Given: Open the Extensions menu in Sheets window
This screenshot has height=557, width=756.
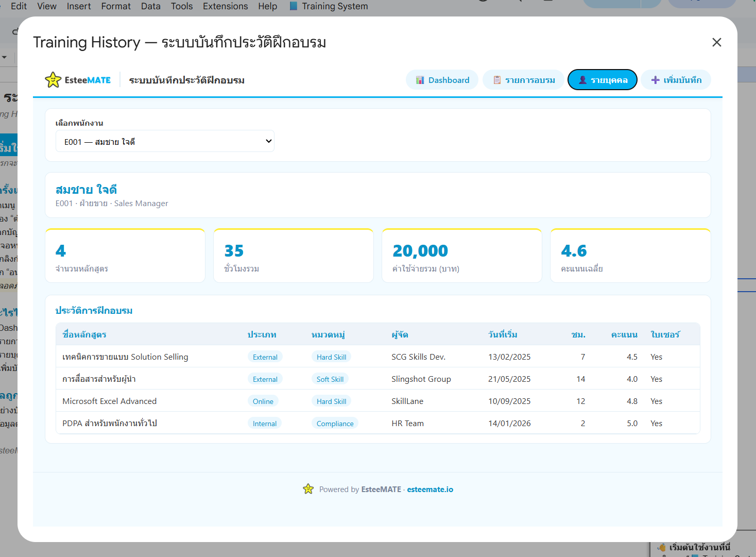Looking at the screenshot, I should pos(225,6).
